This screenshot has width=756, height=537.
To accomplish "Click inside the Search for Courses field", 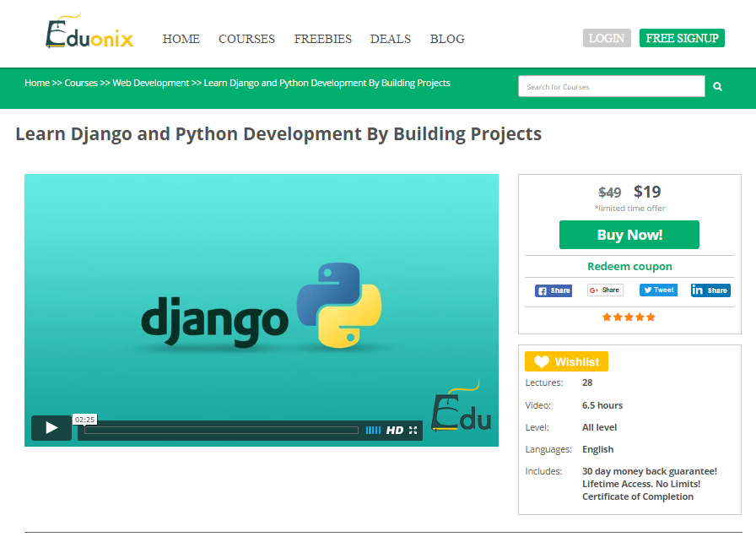I will point(611,86).
